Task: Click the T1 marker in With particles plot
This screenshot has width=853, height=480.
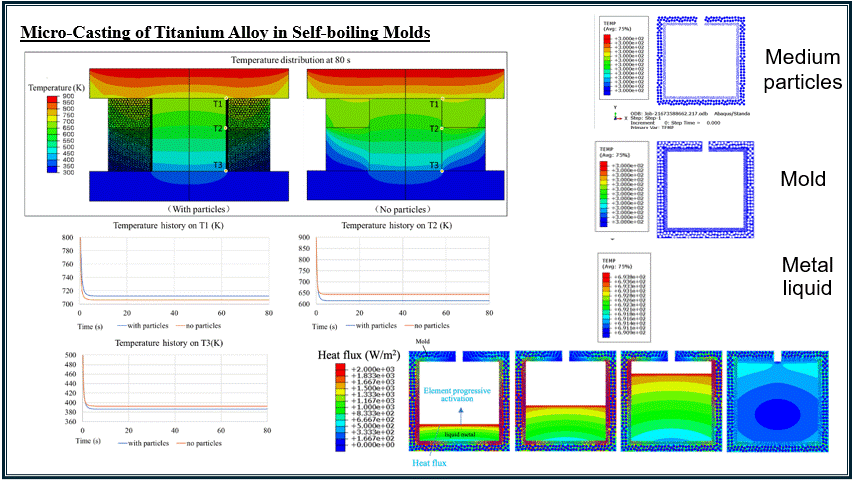Action: pos(218,103)
